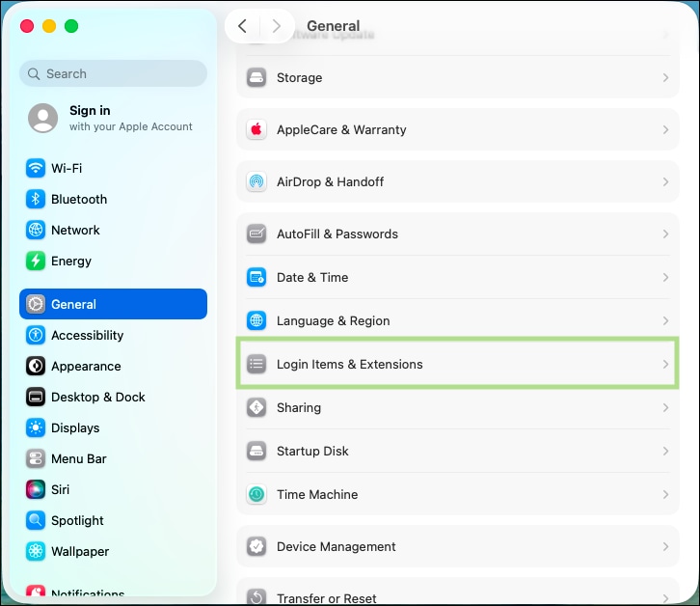Click the red AppleCare apple icon
700x606 pixels.
tap(256, 129)
